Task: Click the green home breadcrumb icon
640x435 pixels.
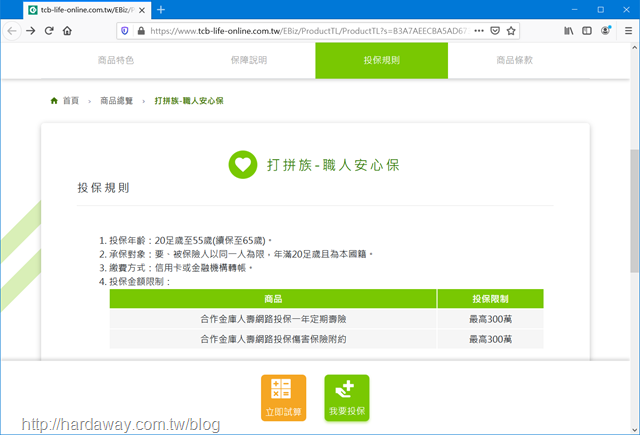Action: pyautogui.click(x=54, y=100)
